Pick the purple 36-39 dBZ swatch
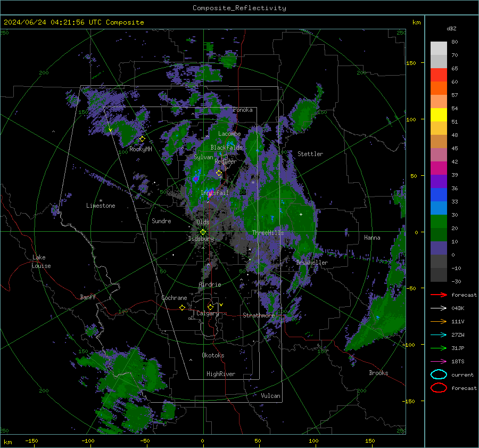The width and height of the screenshot is (479, 448). point(439,182)
